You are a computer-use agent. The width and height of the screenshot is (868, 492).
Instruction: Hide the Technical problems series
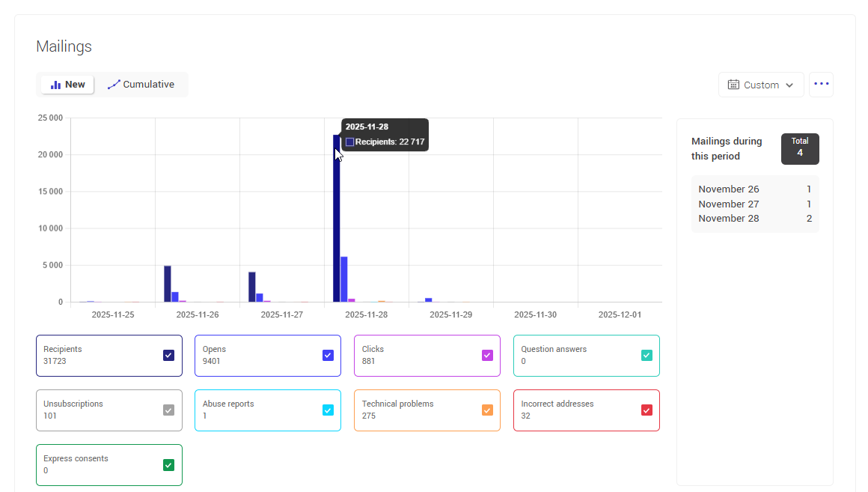point(487,410)
